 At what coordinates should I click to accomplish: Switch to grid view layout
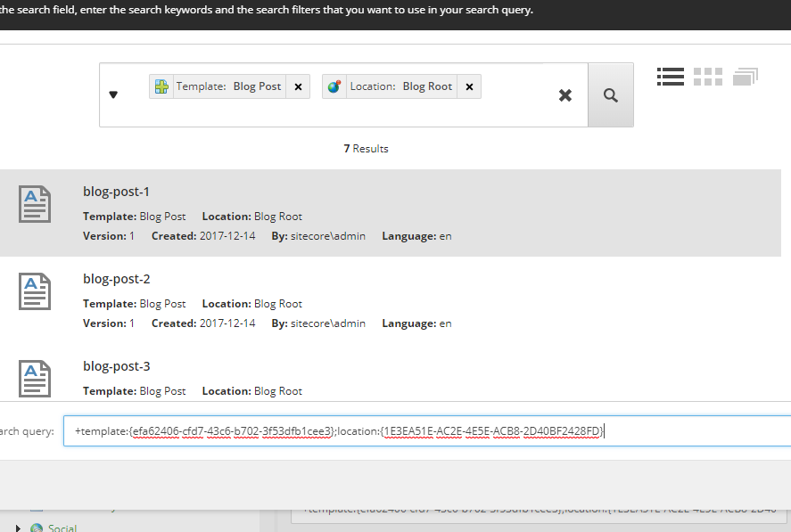[x=708, y=77]
